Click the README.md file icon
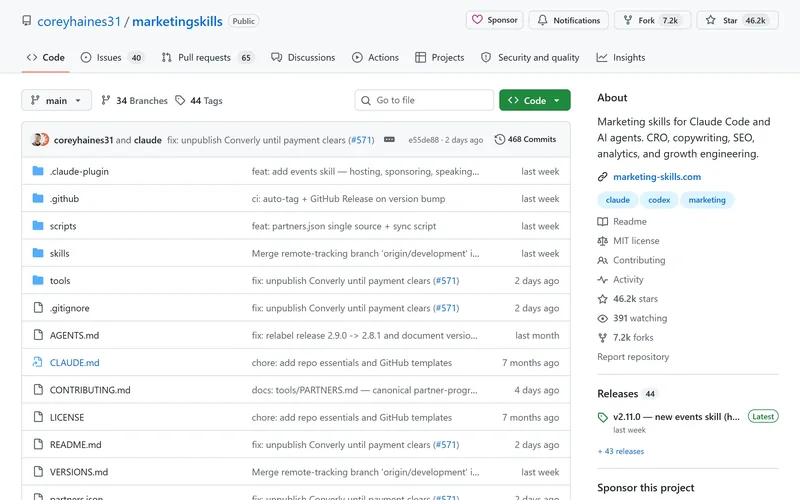Screen dimensions: 800x500 click(x=38, y=444)
